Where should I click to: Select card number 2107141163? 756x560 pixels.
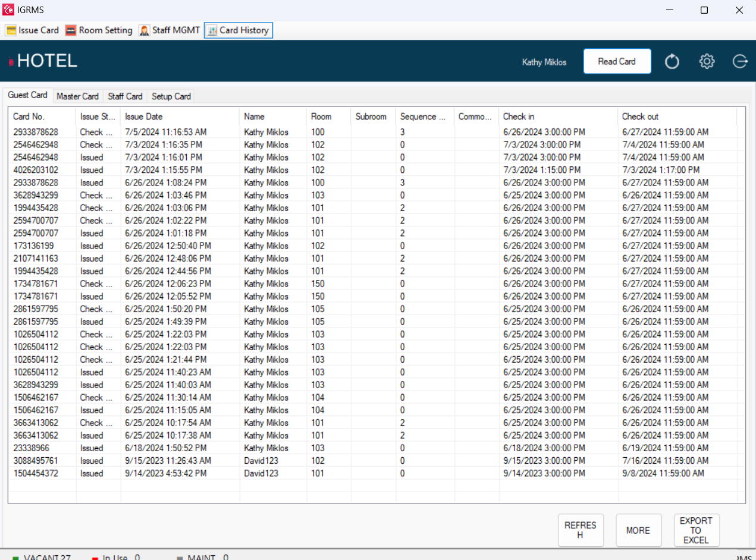36,259
